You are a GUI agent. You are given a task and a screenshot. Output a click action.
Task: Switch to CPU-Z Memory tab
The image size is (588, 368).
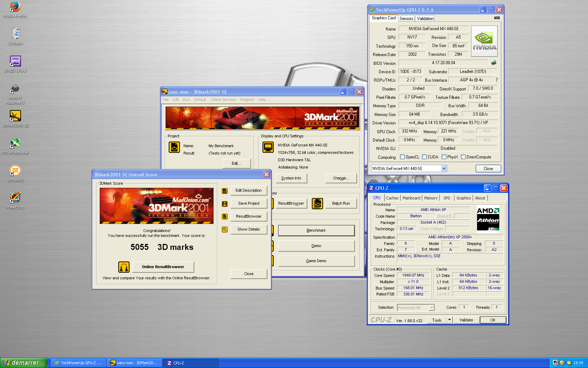(x=430, y=198)
